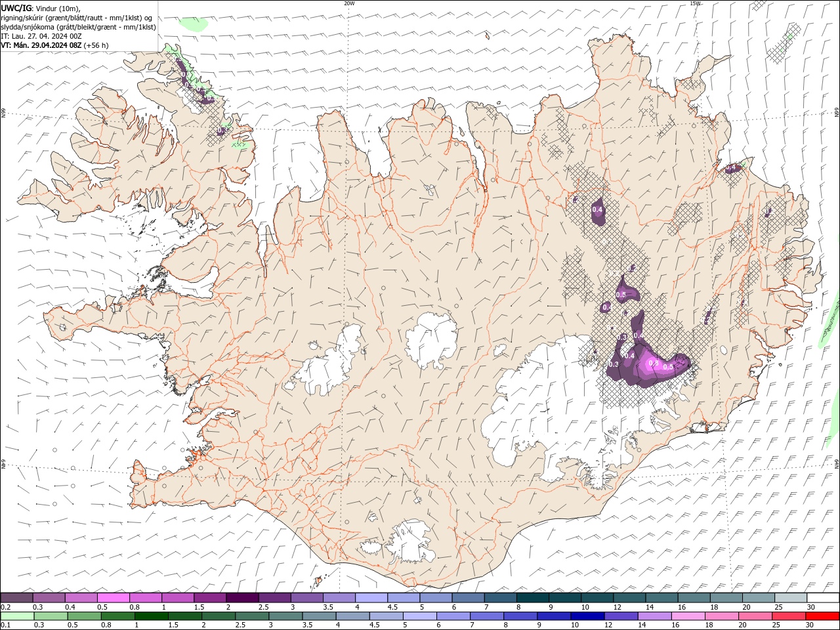Click the '0.2' value label under upper legend

5,607
